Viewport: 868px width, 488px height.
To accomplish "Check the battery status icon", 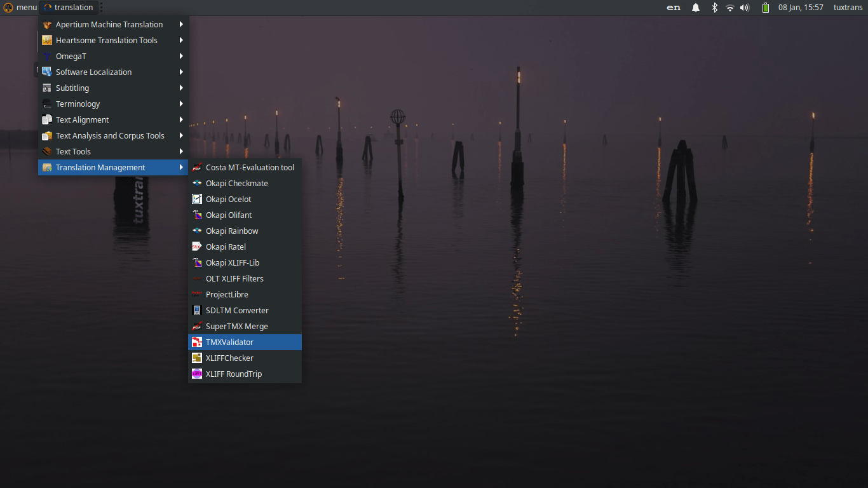I will click(x=766, y=8).
